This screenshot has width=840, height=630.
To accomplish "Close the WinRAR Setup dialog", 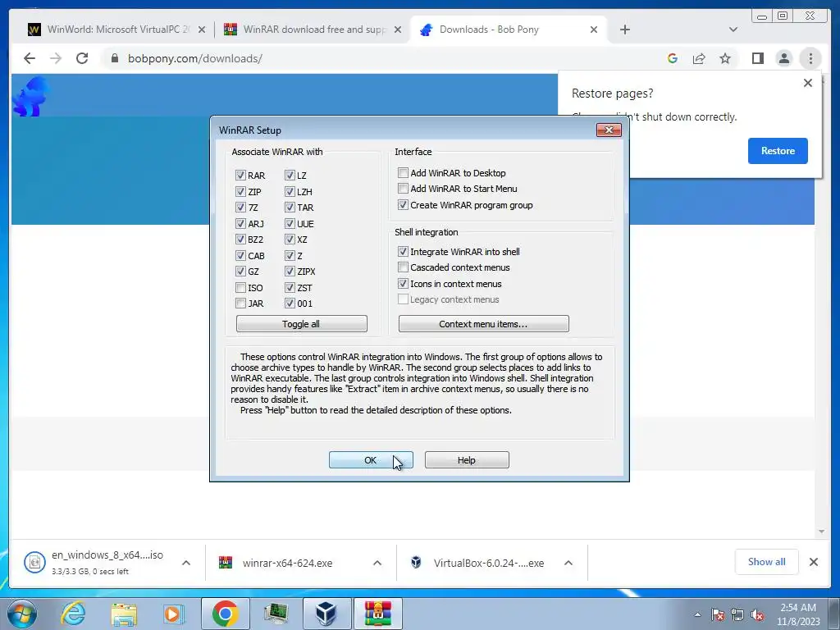I will tap(609, 130).
